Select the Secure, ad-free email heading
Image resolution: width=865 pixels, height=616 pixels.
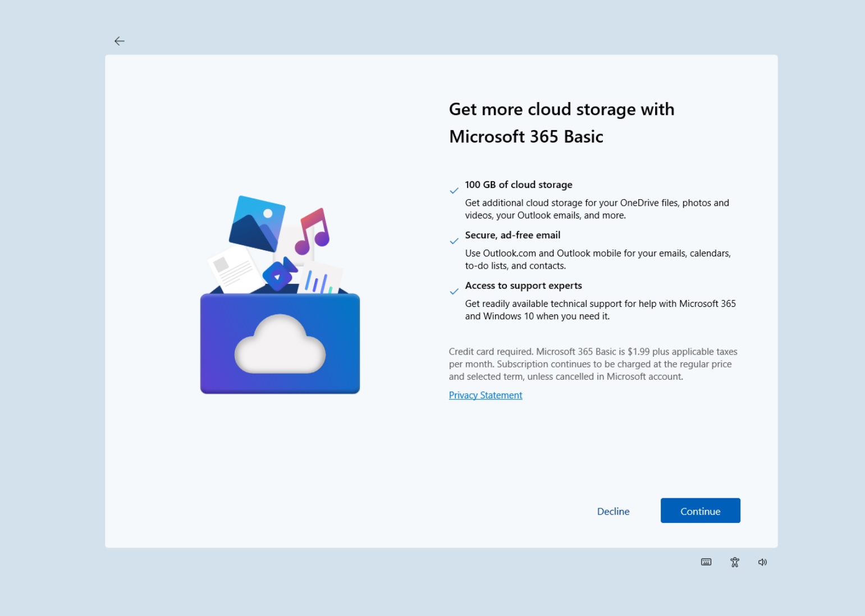pyautogui.click(x=512, y=235)
